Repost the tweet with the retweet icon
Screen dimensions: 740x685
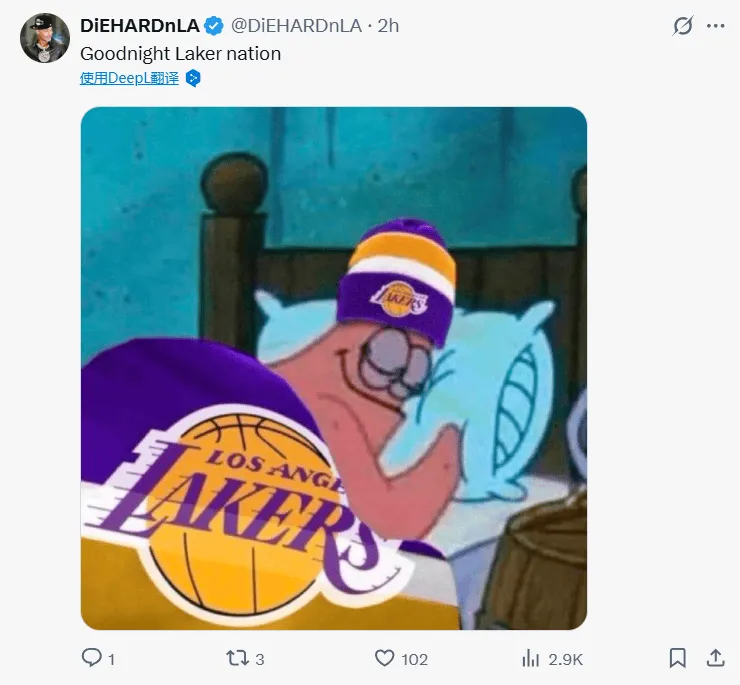[237, 658]
